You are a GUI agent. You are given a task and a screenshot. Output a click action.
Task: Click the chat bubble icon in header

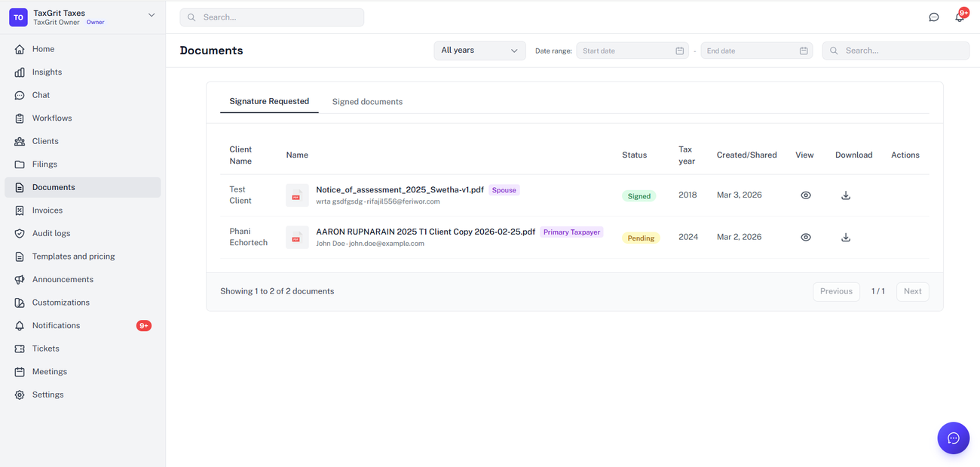tap(934, 17)
